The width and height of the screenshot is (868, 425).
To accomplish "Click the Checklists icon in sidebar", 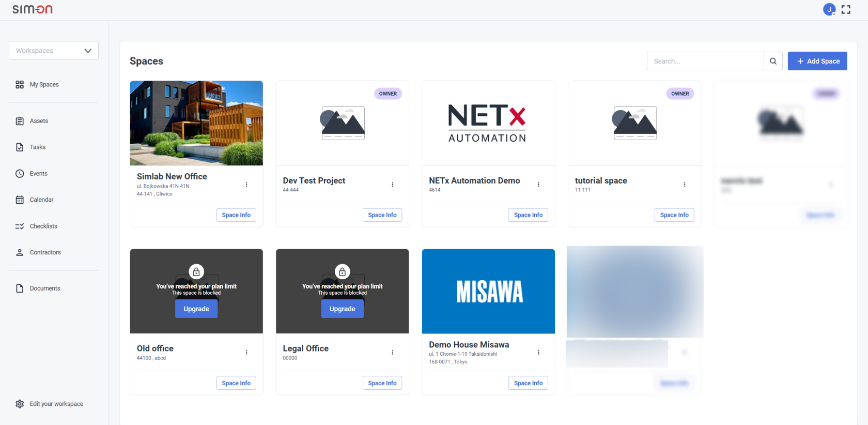I will pos(20,226).
